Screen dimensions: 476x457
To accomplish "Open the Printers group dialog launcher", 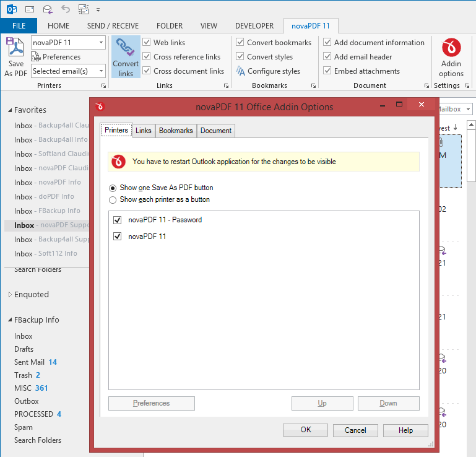I will coord(103,86).
